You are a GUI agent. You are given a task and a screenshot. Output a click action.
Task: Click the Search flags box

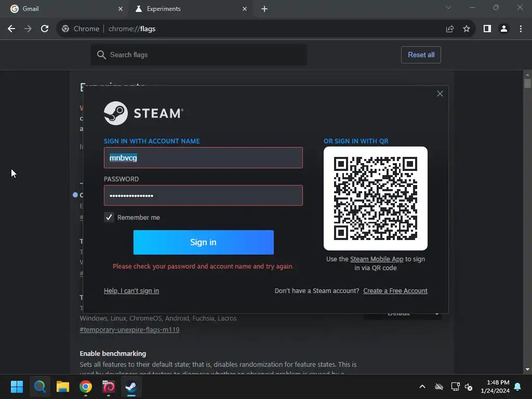(199, 55)
